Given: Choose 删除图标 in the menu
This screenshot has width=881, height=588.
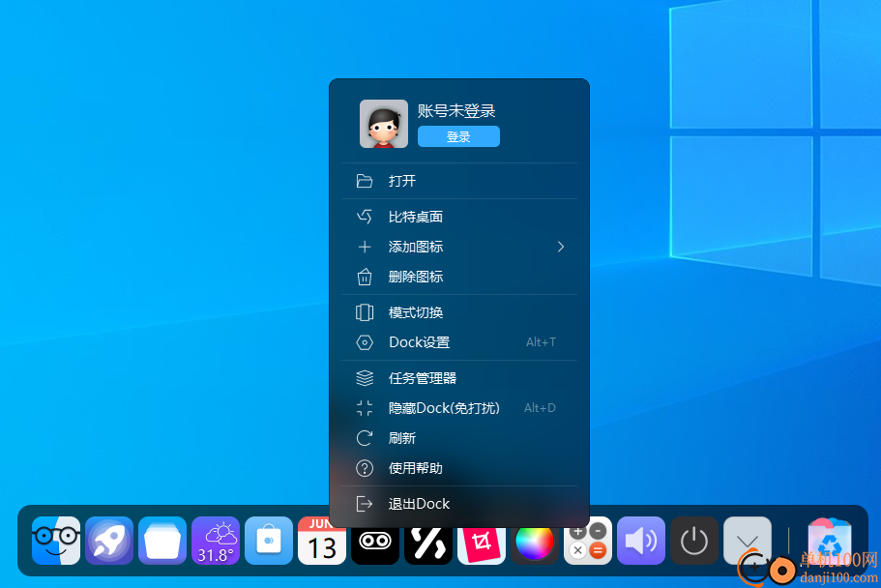Looking at the screenshot, I should click(459, 277).
